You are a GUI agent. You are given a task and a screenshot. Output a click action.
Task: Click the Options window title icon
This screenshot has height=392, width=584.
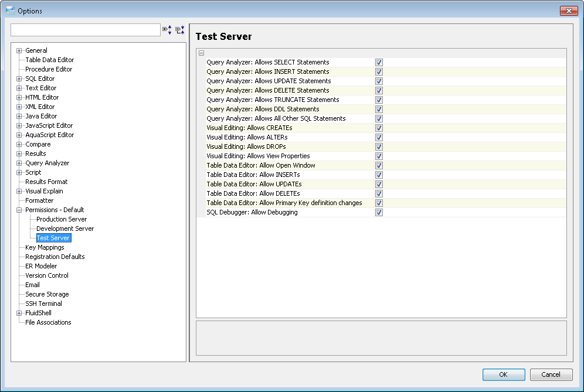11,11
